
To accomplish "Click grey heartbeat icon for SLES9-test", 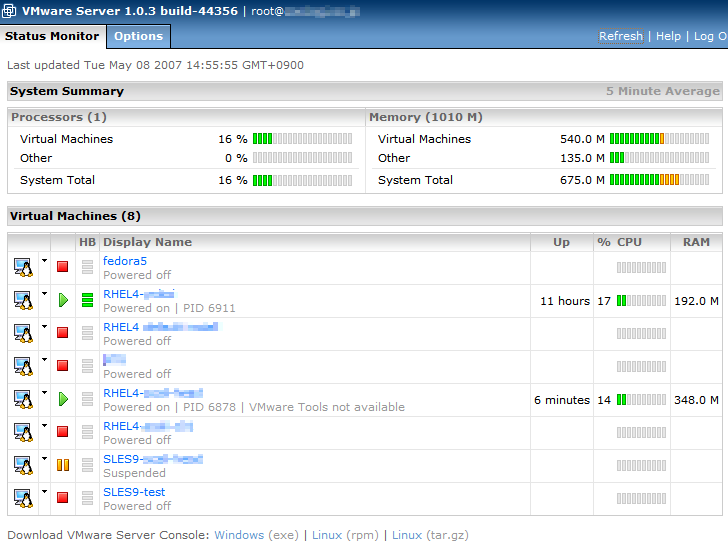I will [87, 498].
